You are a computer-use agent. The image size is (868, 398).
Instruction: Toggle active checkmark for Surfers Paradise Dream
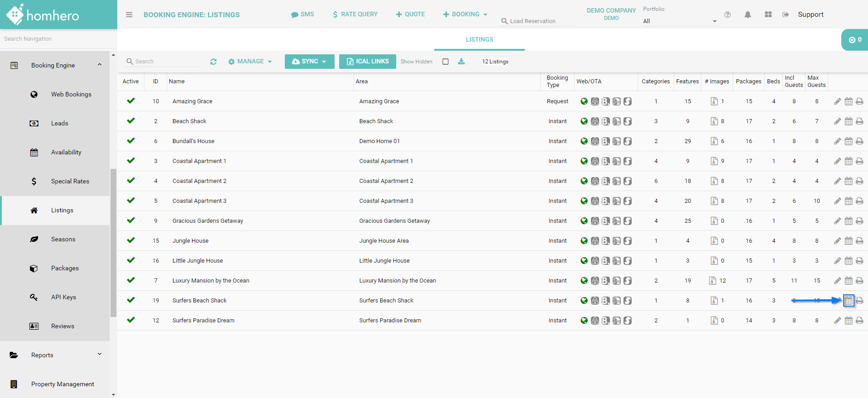pos(131,320)
